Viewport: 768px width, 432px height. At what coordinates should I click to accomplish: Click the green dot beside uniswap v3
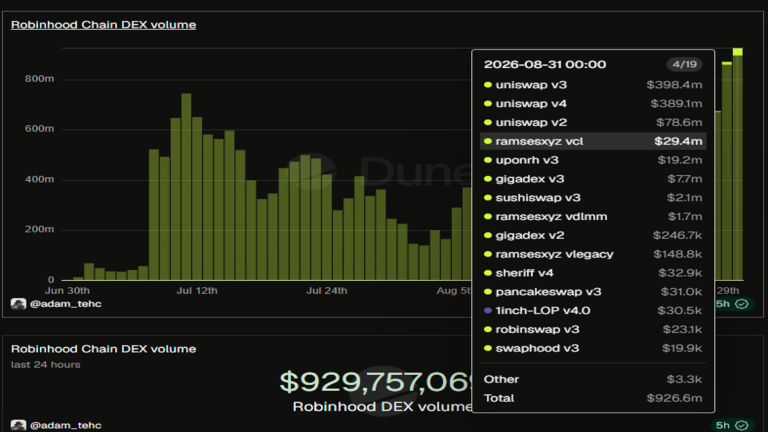click(487, 85)
